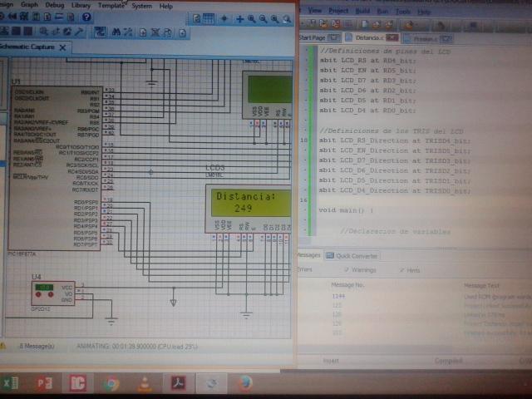Click the property assignment tool icon

(128, 32)
